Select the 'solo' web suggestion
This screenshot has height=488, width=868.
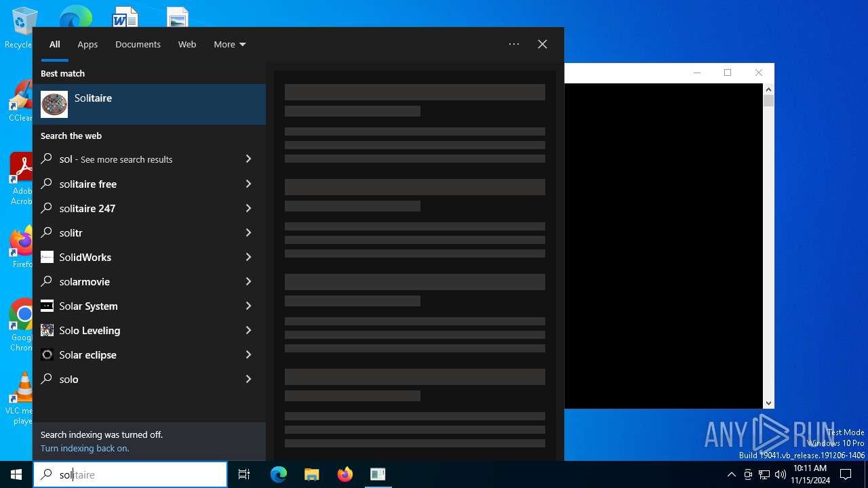coord(134,379)
